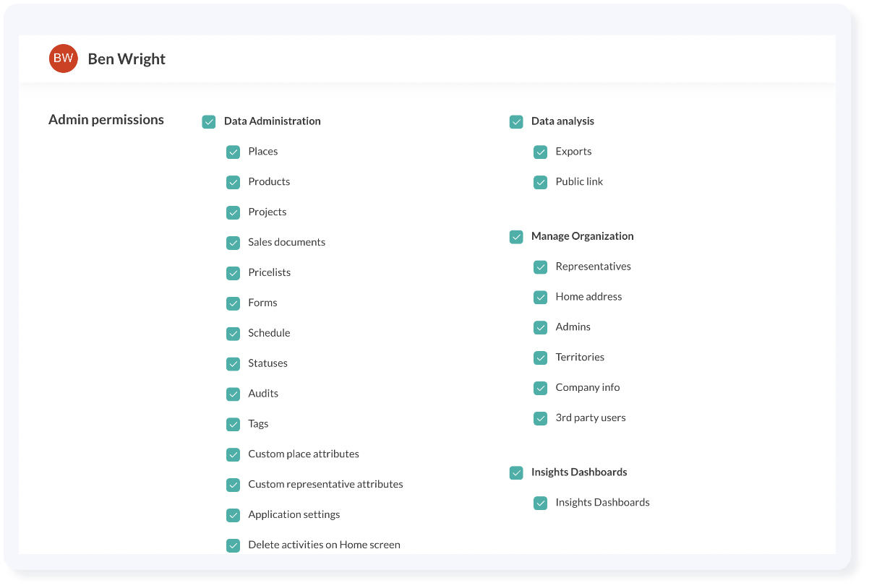Toggle the Schedule checkbox
The image size is (869, 588).
pyautogui.click(x=233, y=334)
